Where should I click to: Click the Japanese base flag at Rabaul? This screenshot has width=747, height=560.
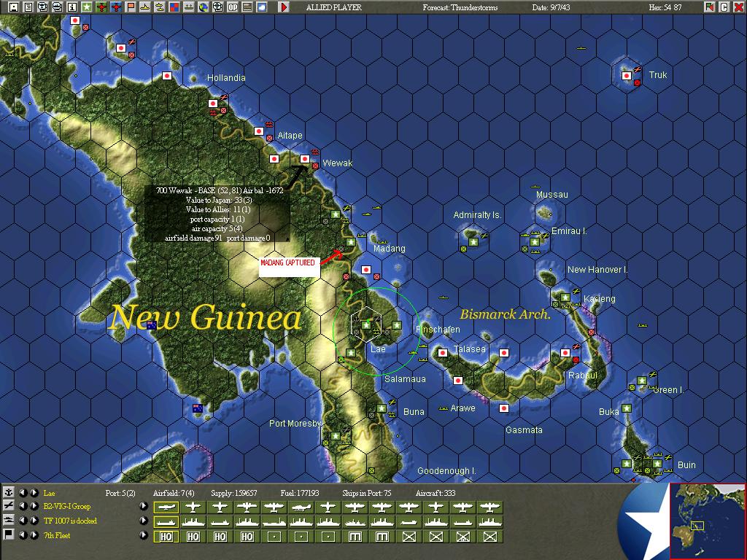click(565, 353)
